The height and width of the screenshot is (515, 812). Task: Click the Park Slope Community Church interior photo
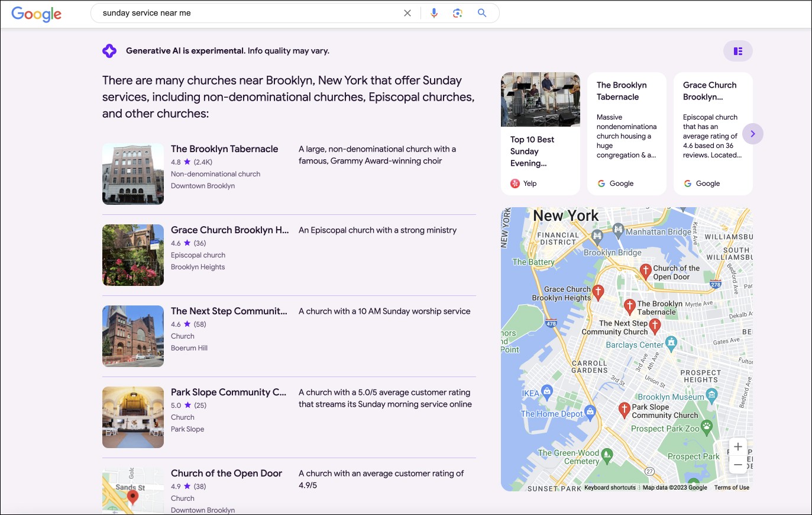[133, 417]
